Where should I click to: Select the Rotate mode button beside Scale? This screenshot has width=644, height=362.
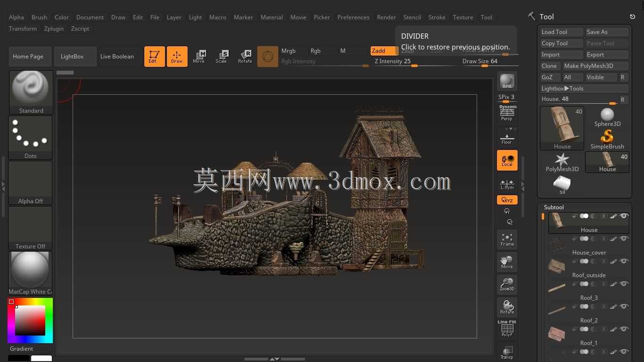245,57
